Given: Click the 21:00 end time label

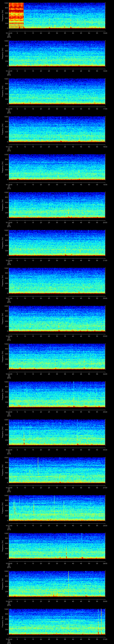Looking at the screenshot, I should click(x=105, y=260).
